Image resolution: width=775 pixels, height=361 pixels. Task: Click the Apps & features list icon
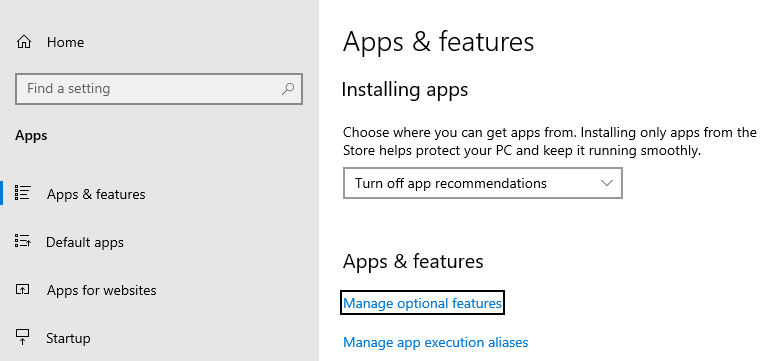pos(23,193)
